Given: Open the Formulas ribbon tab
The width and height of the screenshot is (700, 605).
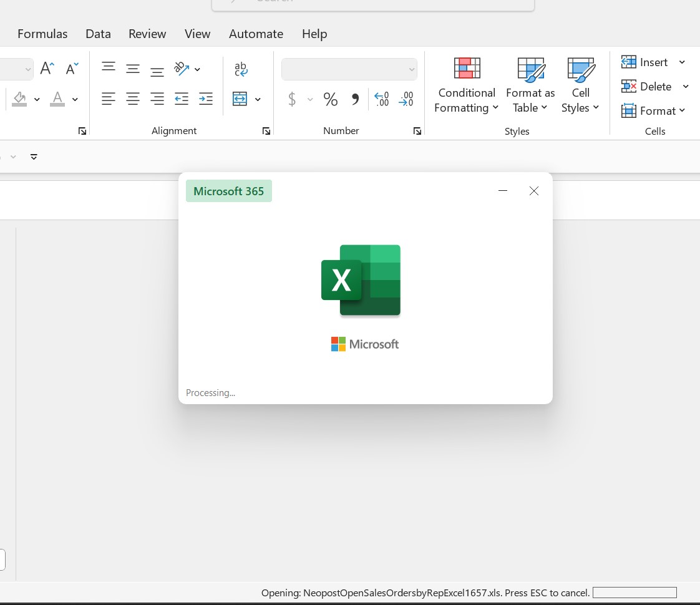Looking at the screenshot, I should coord(42,34).
